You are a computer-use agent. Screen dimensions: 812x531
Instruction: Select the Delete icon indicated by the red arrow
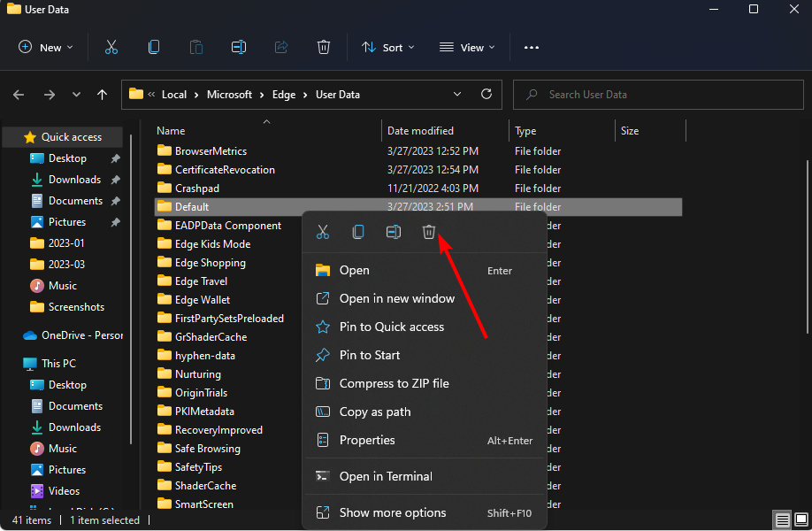pos(429,231)
